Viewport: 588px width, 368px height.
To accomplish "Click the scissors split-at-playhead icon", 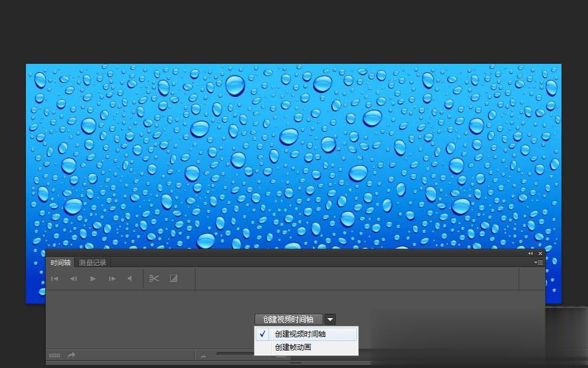I will point(154,278).
